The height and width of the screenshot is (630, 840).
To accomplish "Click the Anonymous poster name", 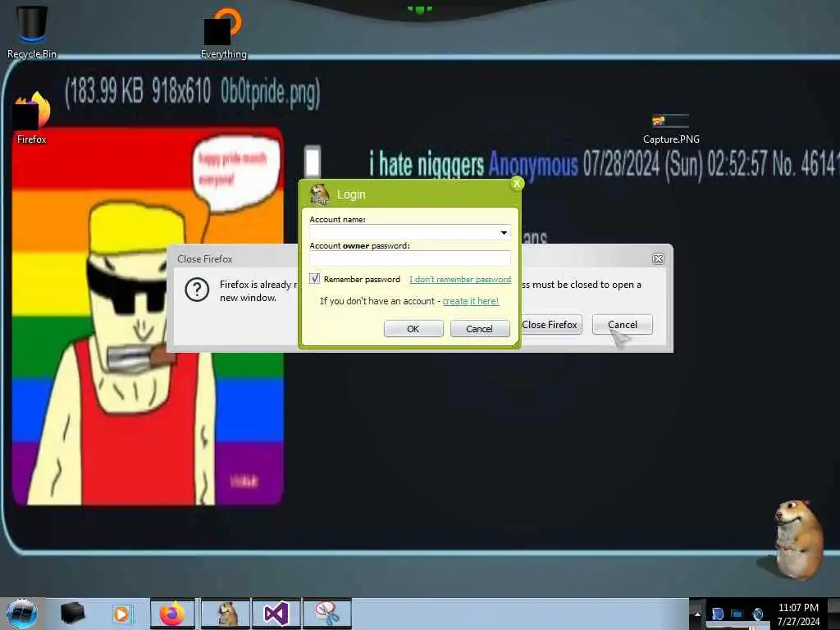I will [x=533, y=164].
